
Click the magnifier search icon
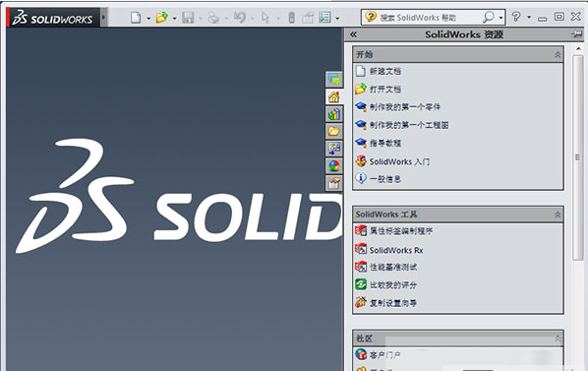pyautogui.click(x=489, y=17)
